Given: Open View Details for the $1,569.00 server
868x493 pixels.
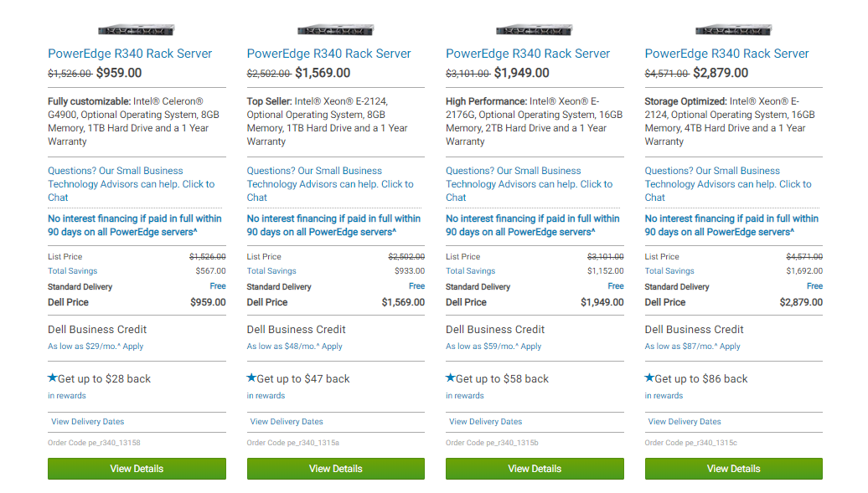Looking at the screenshot, I should tap(335, 469).
